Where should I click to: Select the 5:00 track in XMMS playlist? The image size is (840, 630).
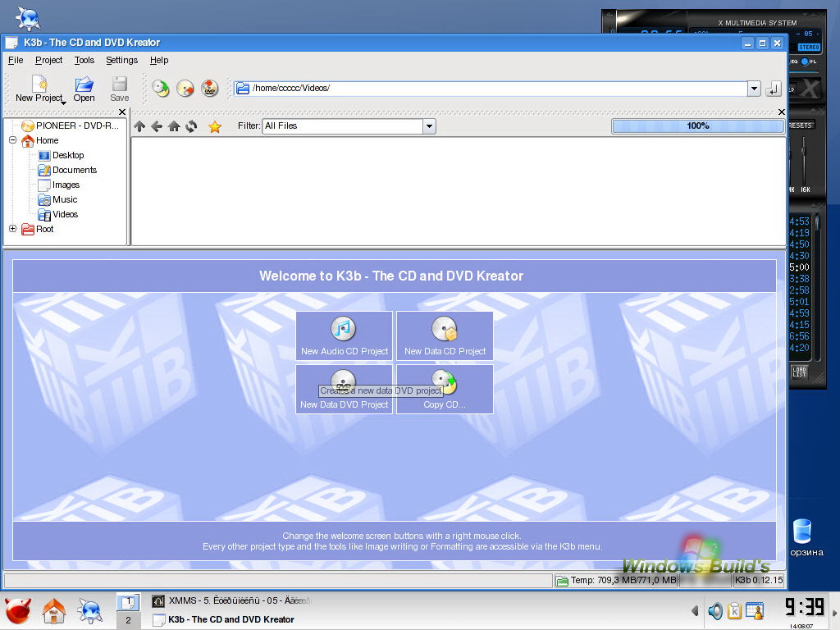pyautogui.click(x=799, y=267)
